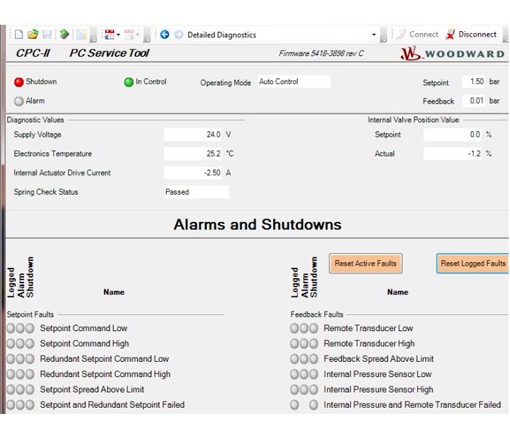Click Feedback Spread Above Limit fault name
This screenshot has width=510, height=441.
pyautogui.click(x=379, y=359)
